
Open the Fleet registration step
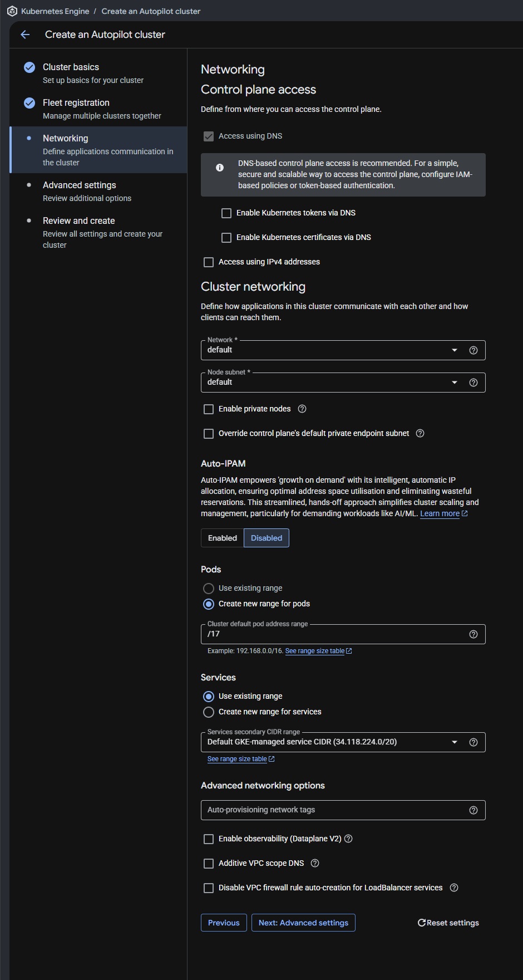tap(98, 109)
